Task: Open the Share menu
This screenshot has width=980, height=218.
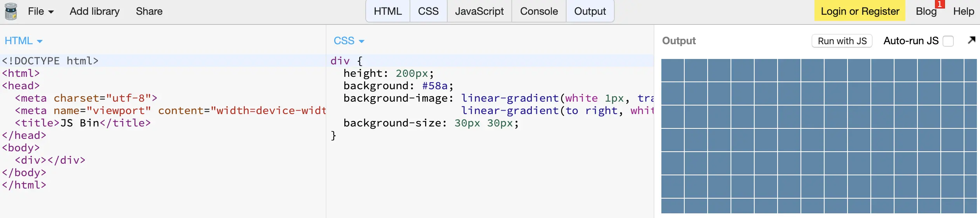Action: [x=149, y=11]
